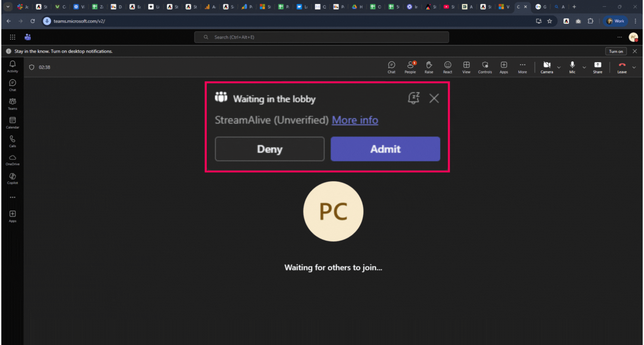Screen dimensions: 644x345
Task: Click the Teams logo icon
Action: (28, 37)
